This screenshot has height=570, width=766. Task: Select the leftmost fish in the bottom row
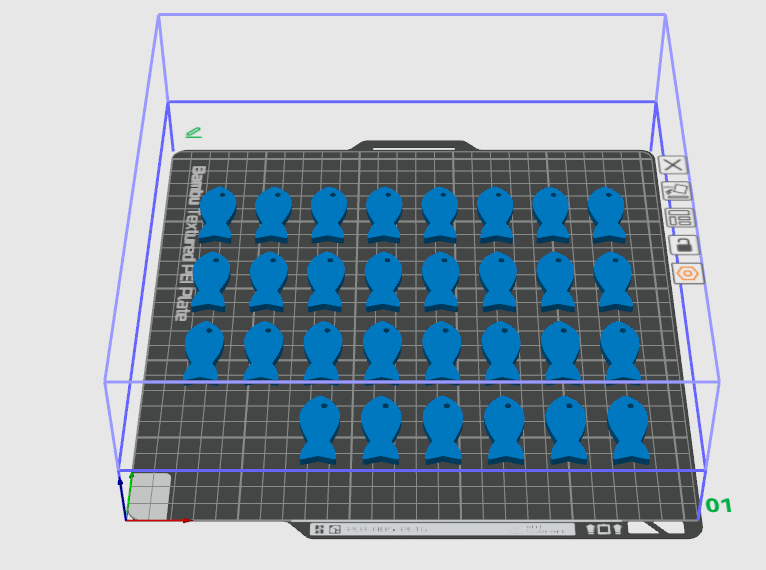(x=319, y=430)
